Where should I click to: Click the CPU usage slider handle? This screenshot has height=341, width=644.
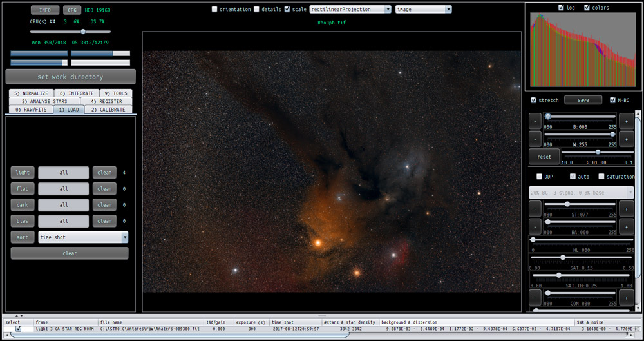(x=83, y=31)
